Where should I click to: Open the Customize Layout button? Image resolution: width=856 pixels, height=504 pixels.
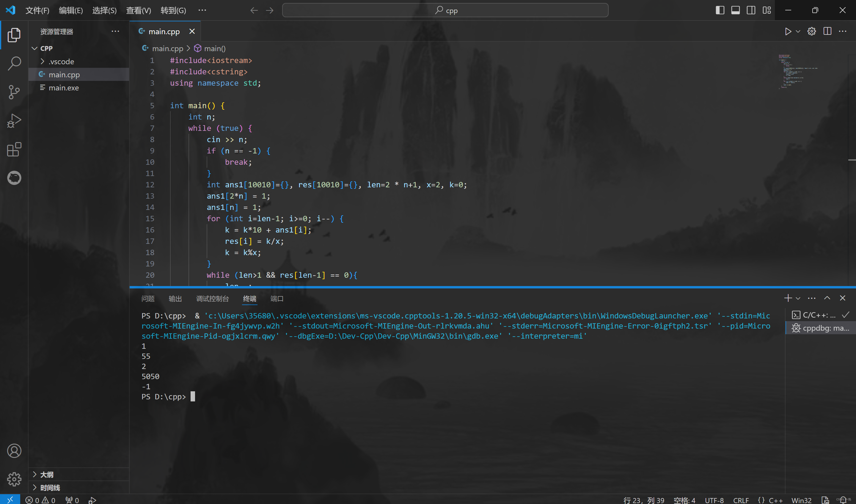pos(767,10)
